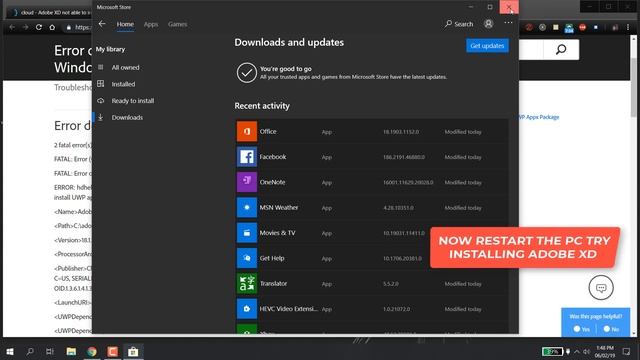Screen dimensions: 640x360
Task: Switch to Chrome on the taskbar
Action: point(92,351)
